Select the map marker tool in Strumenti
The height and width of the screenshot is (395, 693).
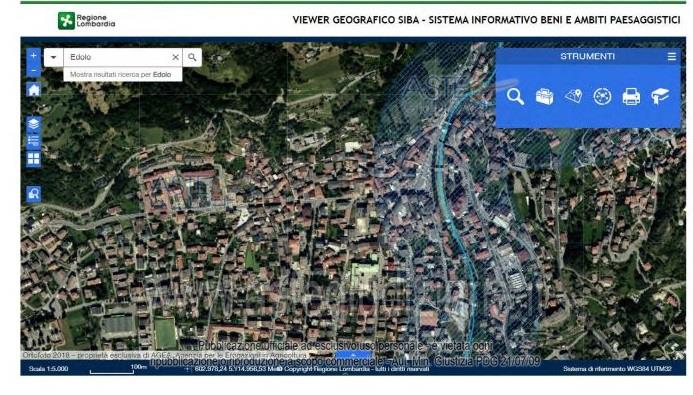point(573,96)
